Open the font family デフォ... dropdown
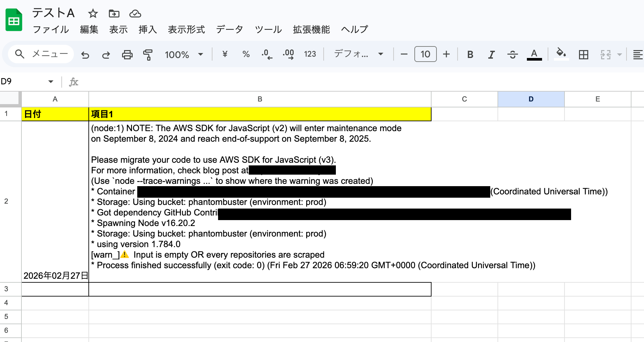The height and width of the screenshot is (342, 644). [x=359, y=54]
